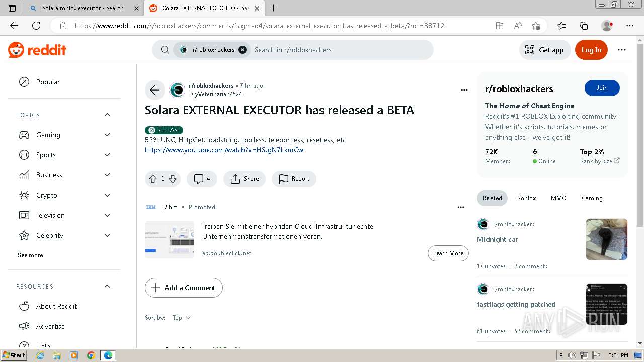Screen dimensions: 644x362
Task: Open the browser apps grid icon
Action: coord(499,26)
